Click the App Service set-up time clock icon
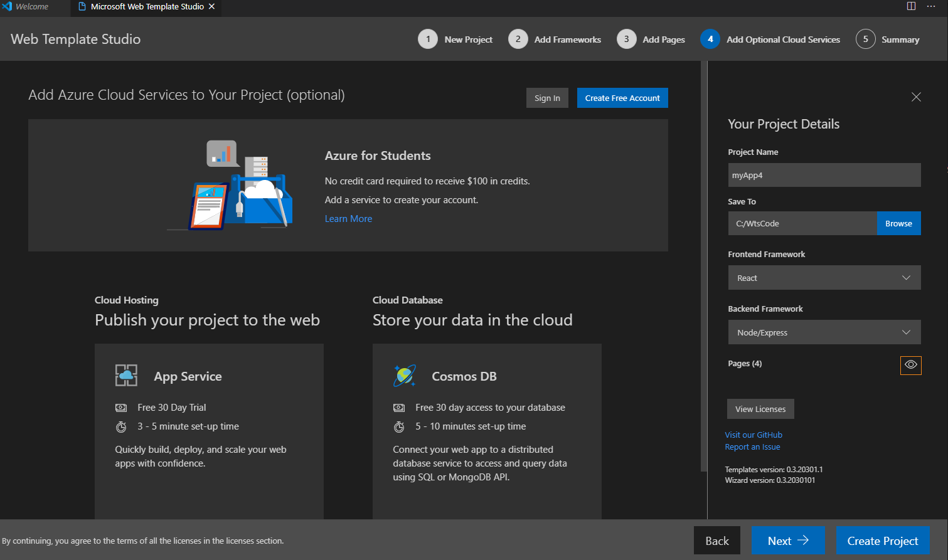 pyautogui.click(x=121, y=426)
